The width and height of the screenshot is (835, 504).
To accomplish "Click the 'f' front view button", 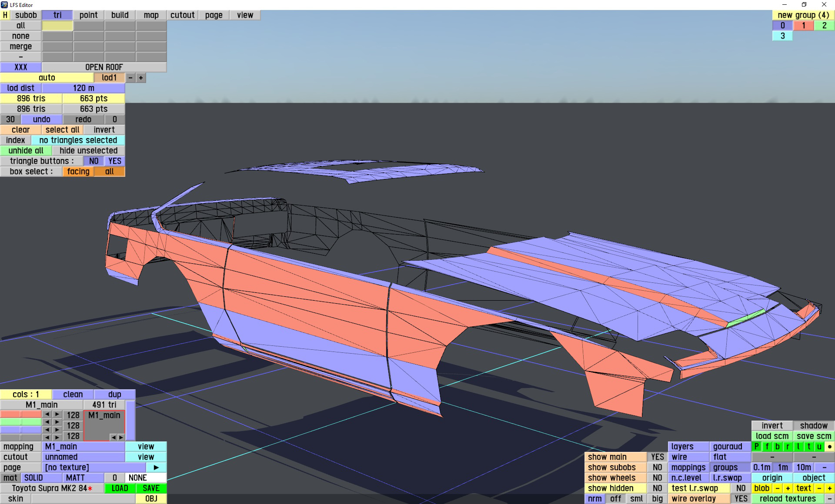I will (x=767, y=446).
